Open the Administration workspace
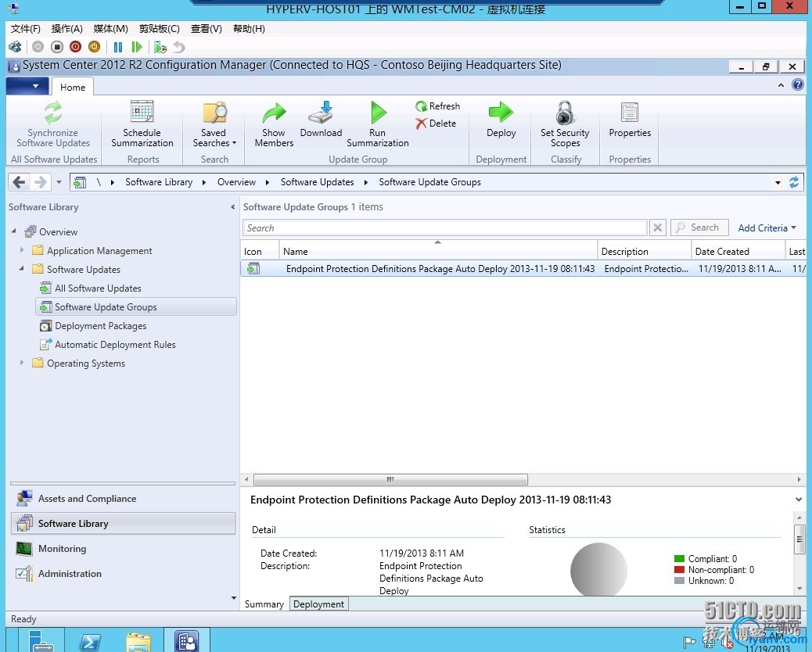 tap(123, 573)
